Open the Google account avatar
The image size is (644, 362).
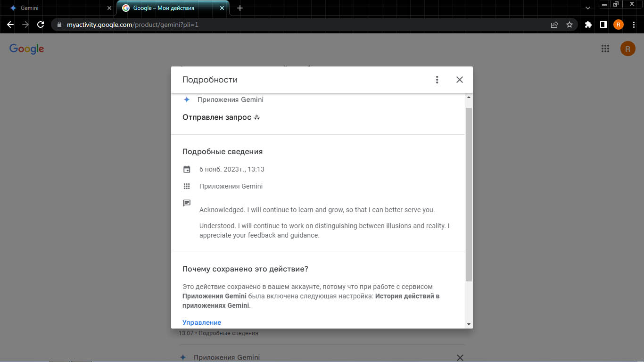(628, 49)
